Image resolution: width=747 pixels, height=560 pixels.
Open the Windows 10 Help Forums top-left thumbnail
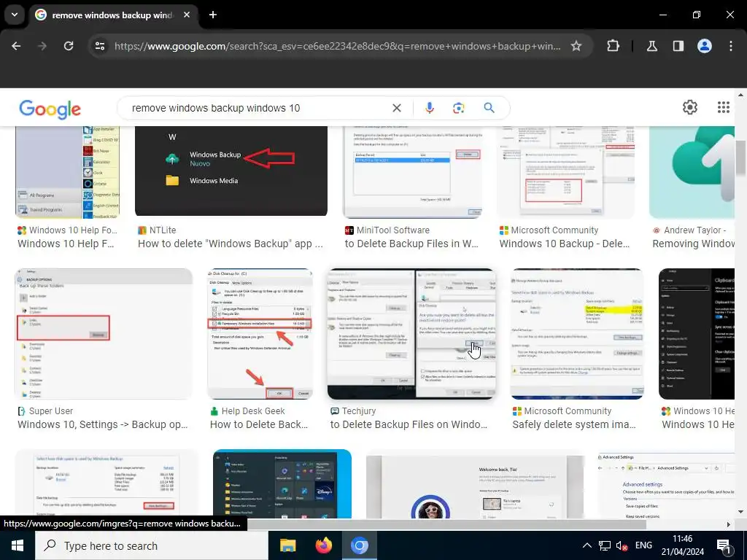[x=67, y=172]
